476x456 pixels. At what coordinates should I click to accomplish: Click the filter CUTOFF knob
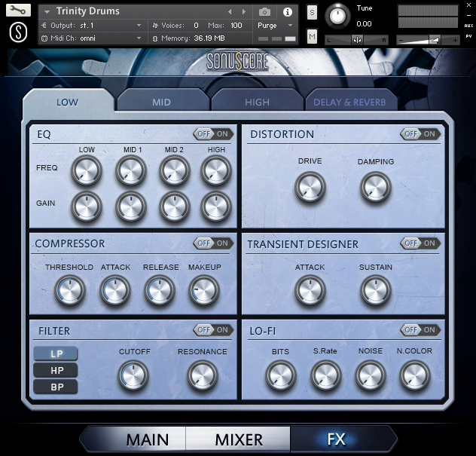click(133, 375)
